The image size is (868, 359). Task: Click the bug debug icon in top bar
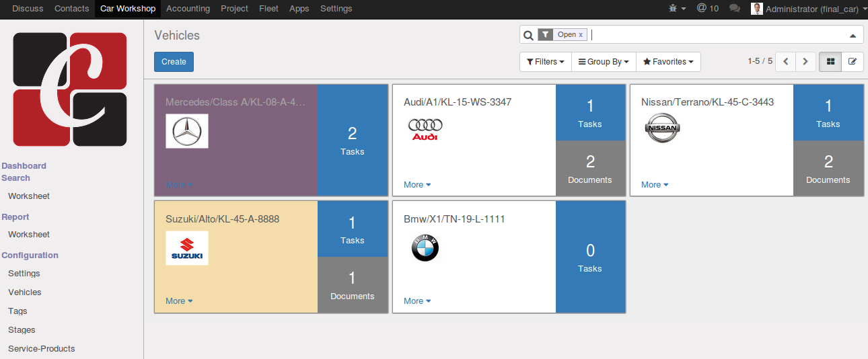click(x=673, y=9)
